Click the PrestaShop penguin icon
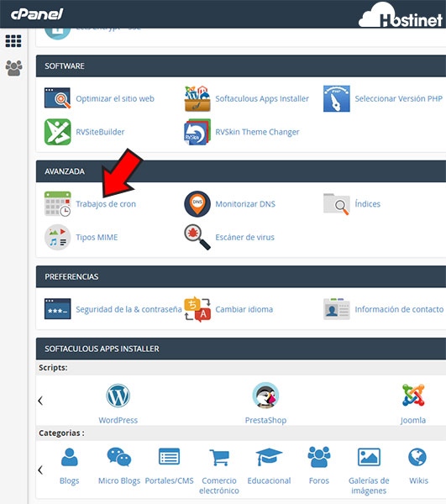This screenshot has height=504, width=446. click(x=265, y=396)
